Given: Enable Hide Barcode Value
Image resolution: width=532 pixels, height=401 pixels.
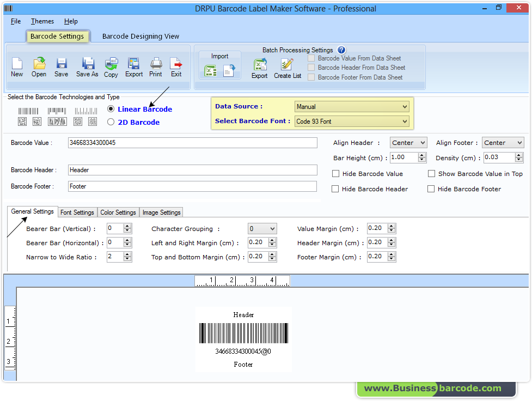Looking at the screenshot, I should [336, 174].
